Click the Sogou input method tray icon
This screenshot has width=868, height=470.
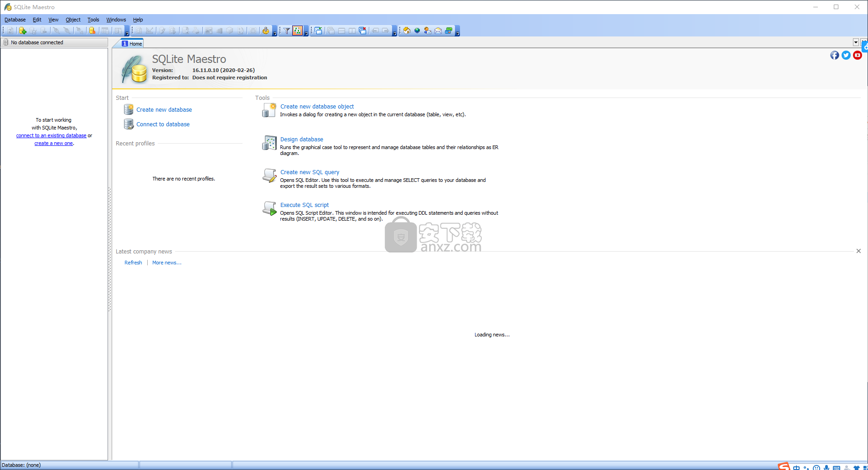[784, 466]
